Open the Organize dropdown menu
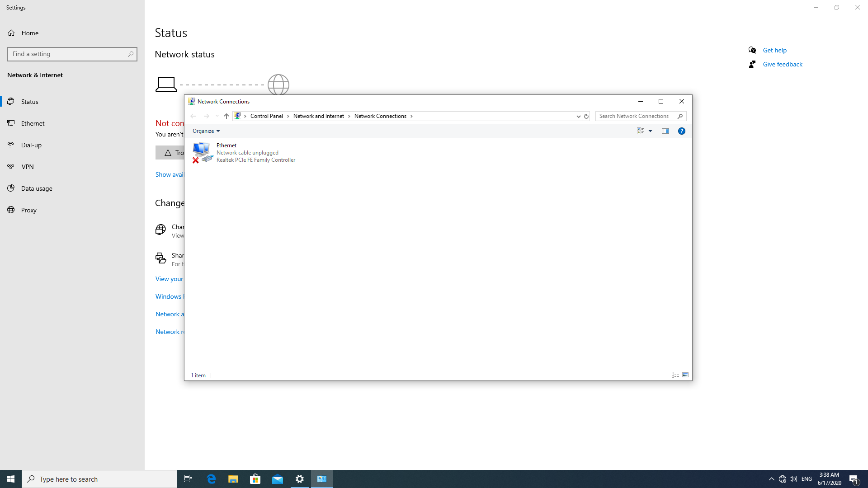868x488 pixels. (206, 131)
